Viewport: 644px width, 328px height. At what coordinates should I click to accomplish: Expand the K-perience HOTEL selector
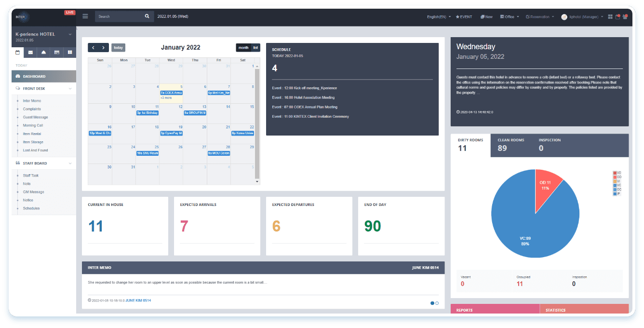[70, 34]
